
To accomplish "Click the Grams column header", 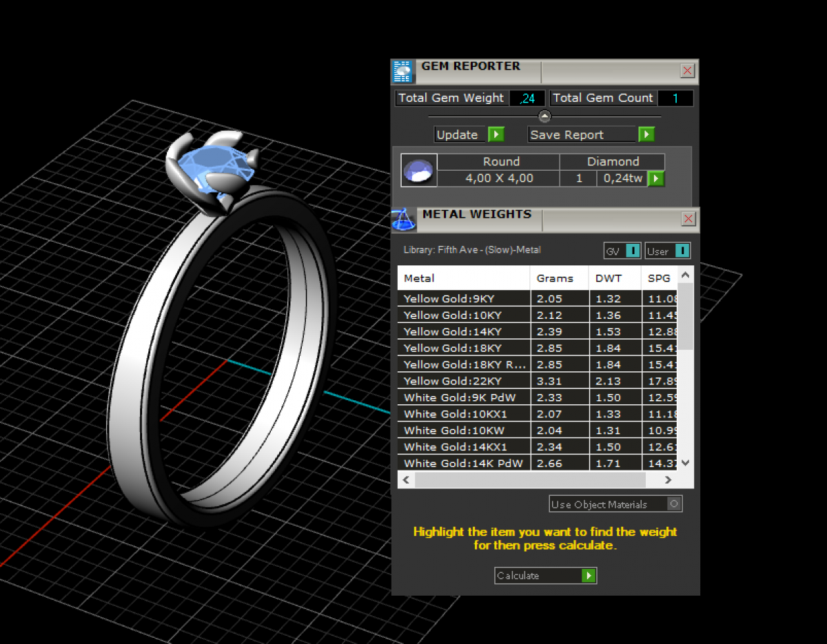I will [555, 278].
